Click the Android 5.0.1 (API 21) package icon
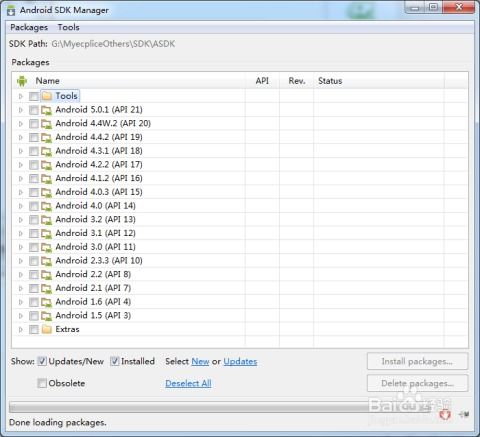 pyautogui.click(x=46, y=110)
